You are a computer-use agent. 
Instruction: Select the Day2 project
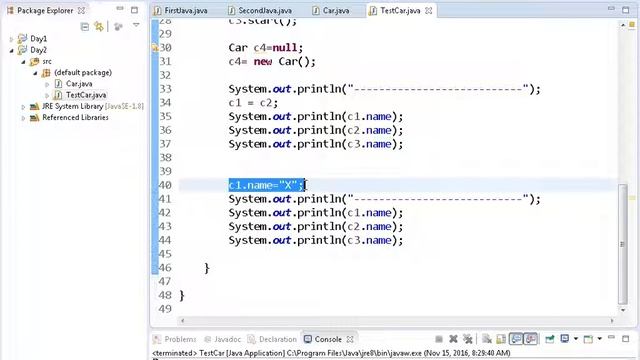point(38,50)
